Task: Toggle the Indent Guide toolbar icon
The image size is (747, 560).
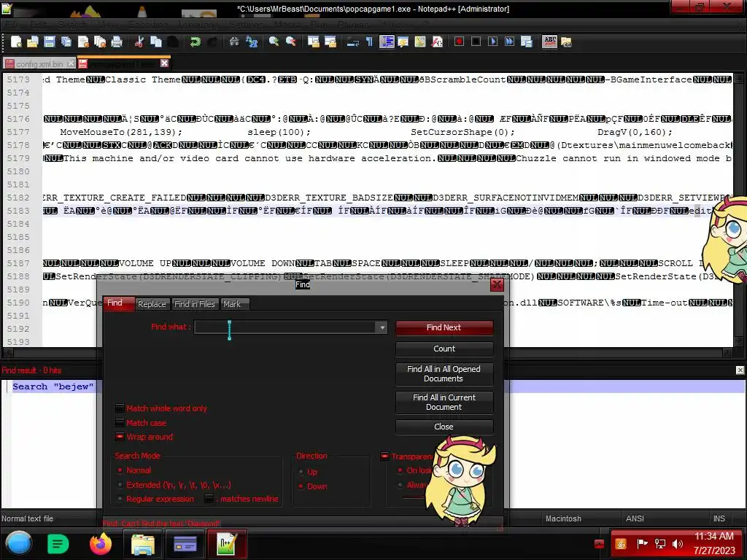Action: tap(387, 42)
